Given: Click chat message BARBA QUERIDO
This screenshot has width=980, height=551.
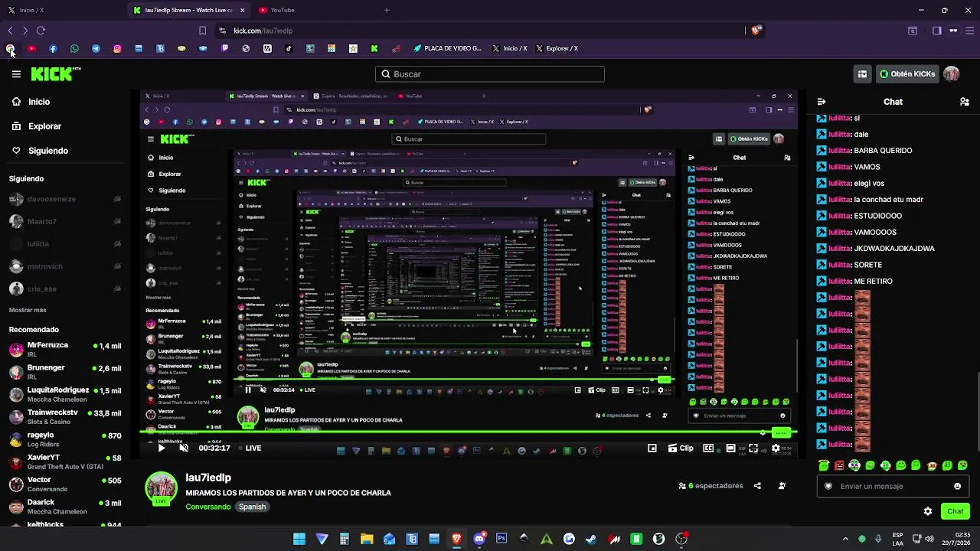Looking at the screenshot, I should click(883, 151).
